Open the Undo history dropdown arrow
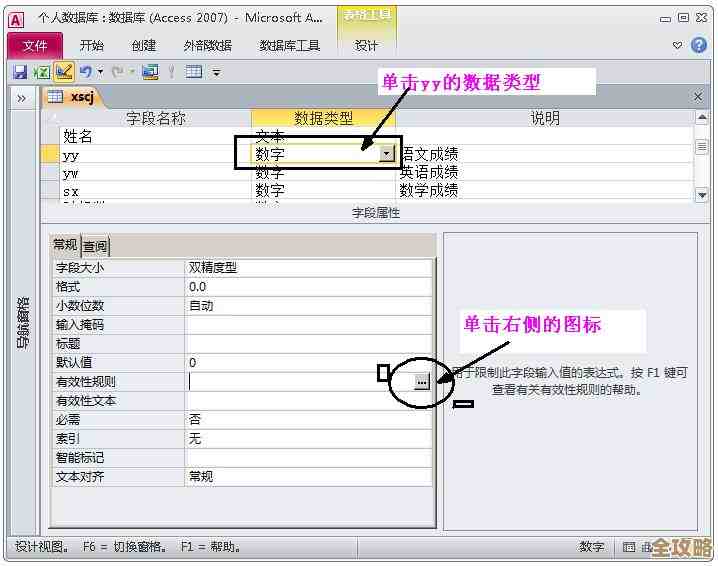Screen dimensions: 718x566 (x=100, y=72)
